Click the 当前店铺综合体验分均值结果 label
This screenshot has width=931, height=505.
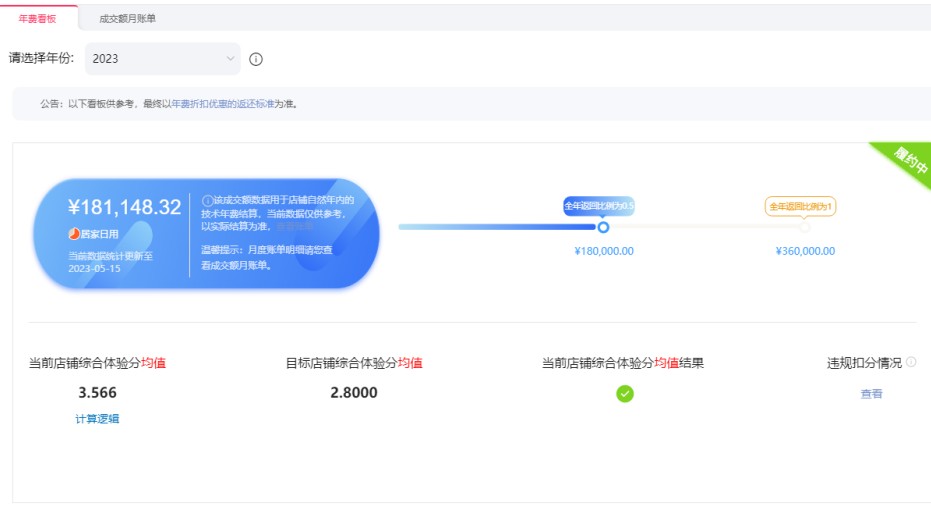click(623, 363)
